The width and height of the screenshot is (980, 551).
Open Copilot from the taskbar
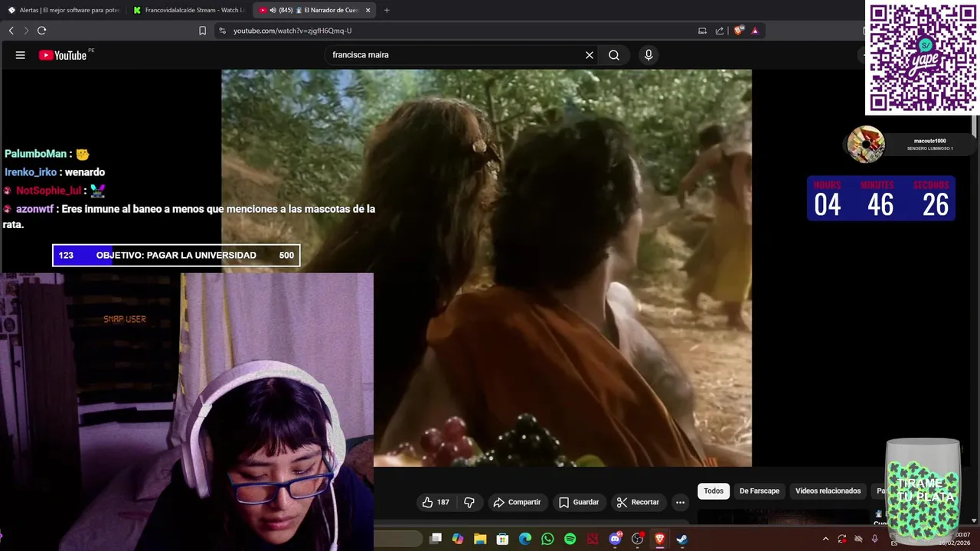458,539
